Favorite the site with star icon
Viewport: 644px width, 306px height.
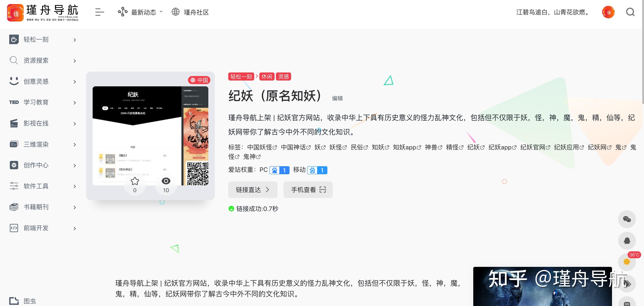[x=135, y=181]
